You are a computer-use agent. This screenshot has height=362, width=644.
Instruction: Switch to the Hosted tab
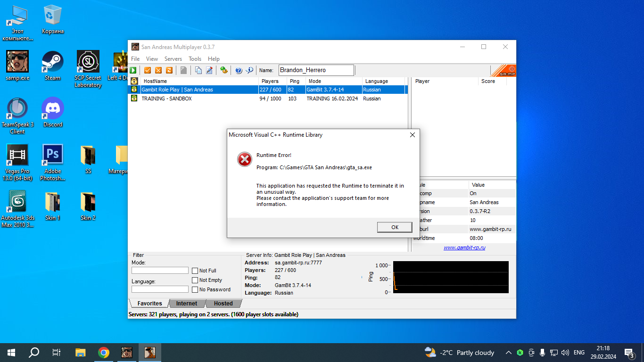tap(223, 304)
